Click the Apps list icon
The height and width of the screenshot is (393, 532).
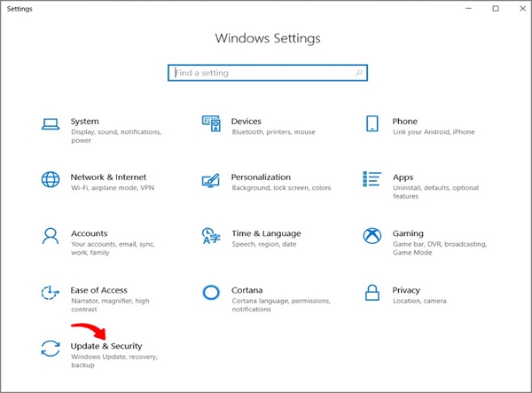point(372,179)
